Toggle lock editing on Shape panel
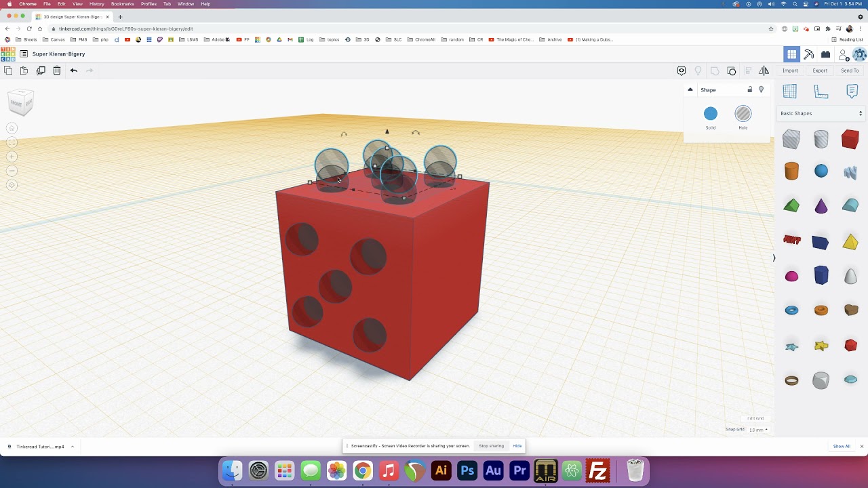Viewport: 868px width, 488px height. point(749,89)
